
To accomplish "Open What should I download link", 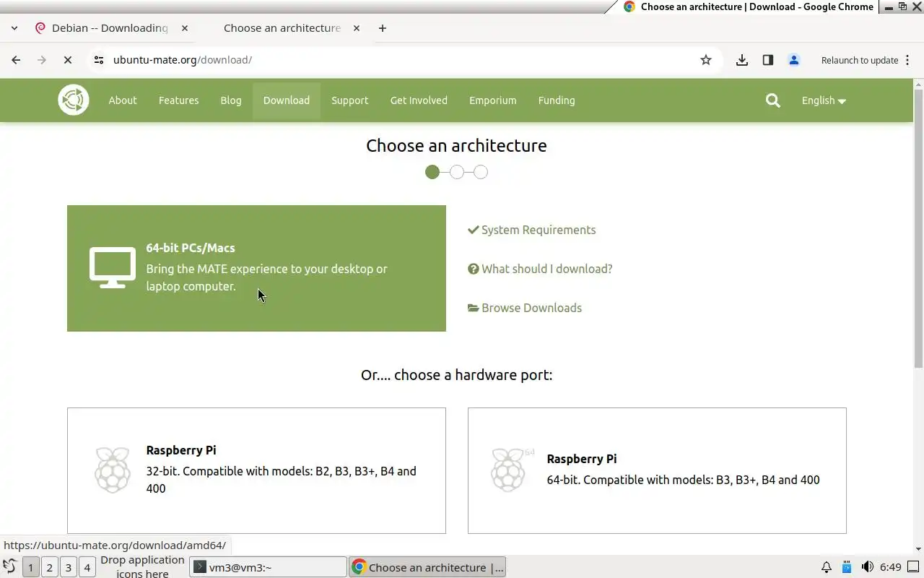I will tap(540, 269).
